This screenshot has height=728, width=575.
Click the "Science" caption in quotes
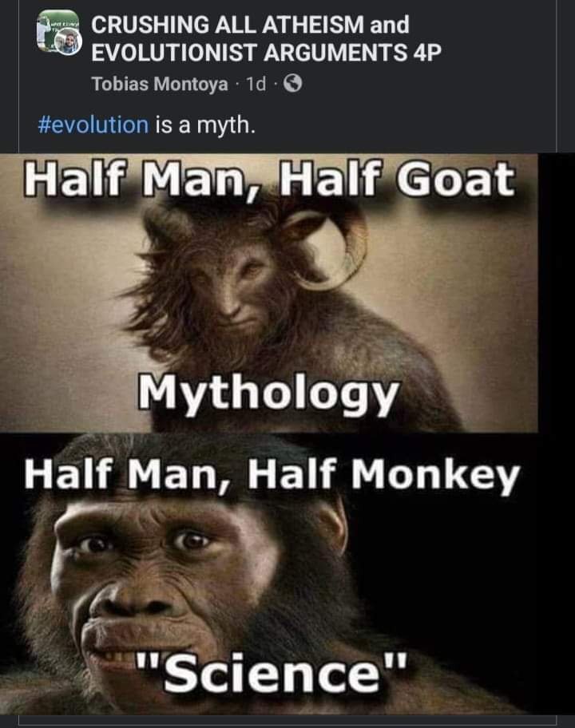click(x=271, y=671)
